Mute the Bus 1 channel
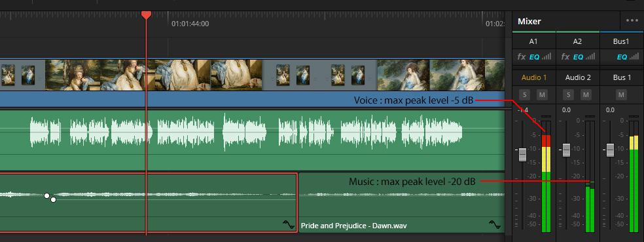This screenshot has height=242, width=644. 621,95
